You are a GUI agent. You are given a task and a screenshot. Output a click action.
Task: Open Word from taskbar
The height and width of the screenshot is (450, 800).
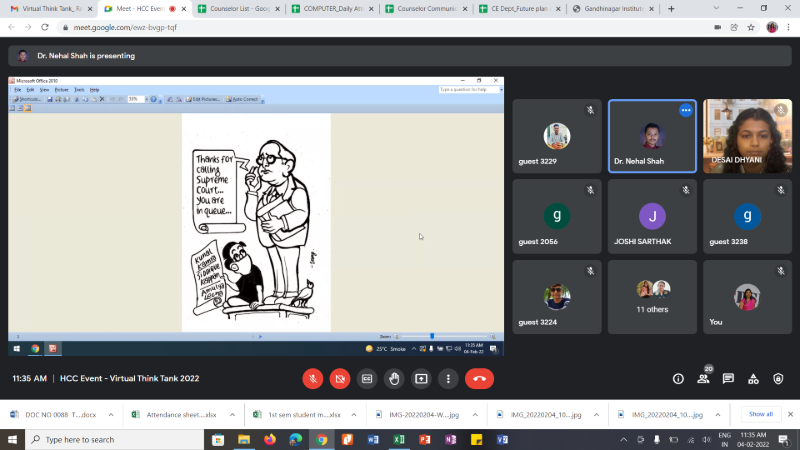click(373, 439)
